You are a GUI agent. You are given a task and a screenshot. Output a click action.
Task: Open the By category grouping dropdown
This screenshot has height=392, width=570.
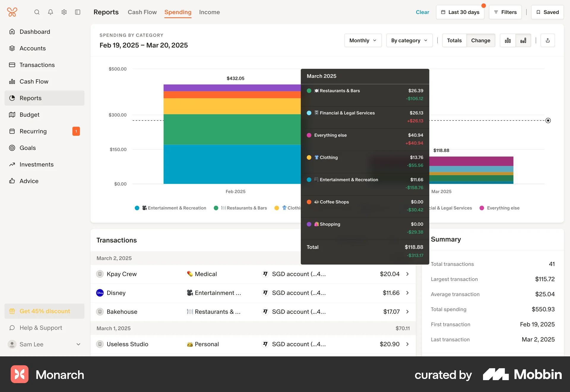coord(409,40)
